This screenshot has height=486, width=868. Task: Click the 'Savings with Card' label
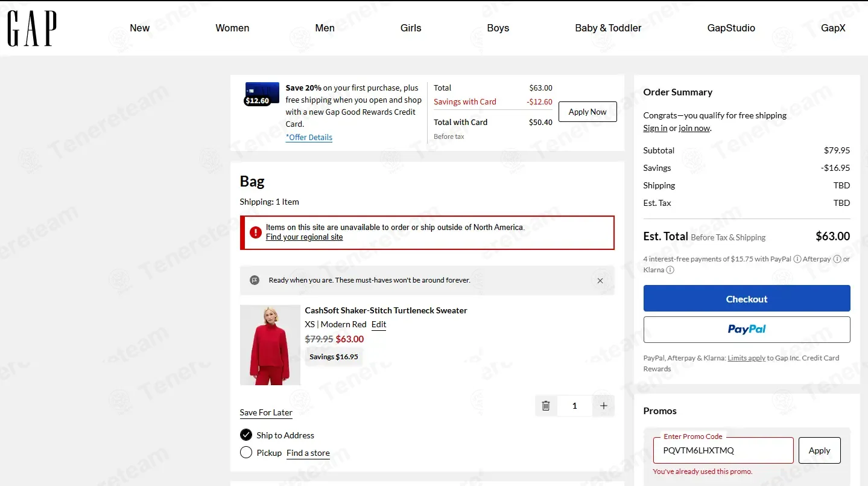[x=465, y=101]
